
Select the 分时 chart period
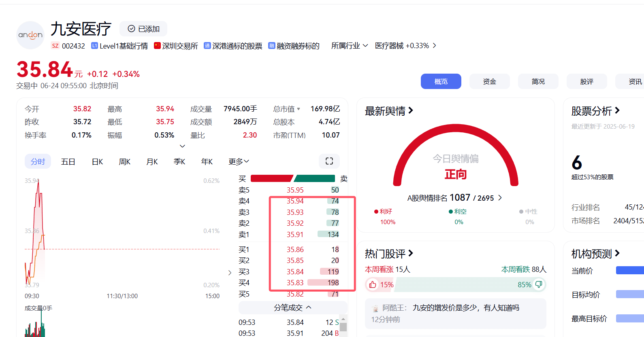(38, 161)
